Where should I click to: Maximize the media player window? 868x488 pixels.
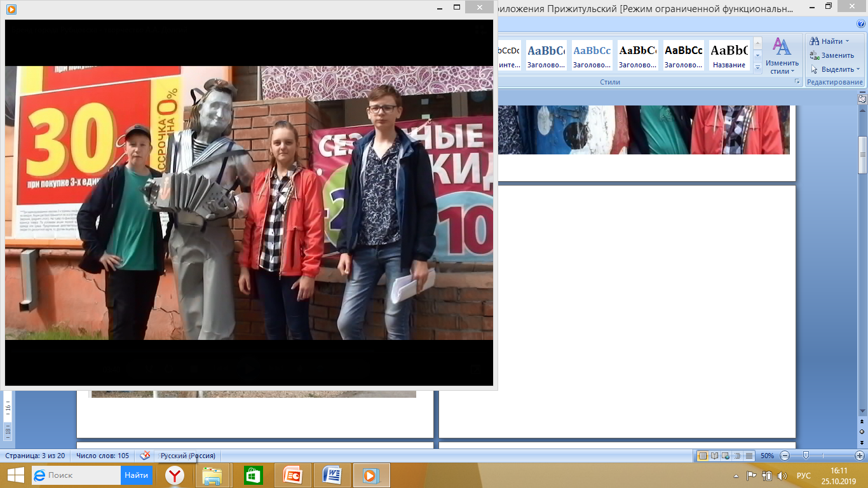[x=457, y=7]
